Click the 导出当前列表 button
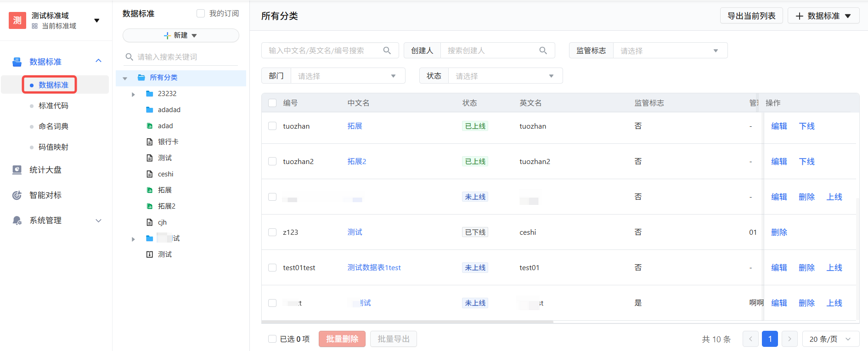 click(751, 16)
